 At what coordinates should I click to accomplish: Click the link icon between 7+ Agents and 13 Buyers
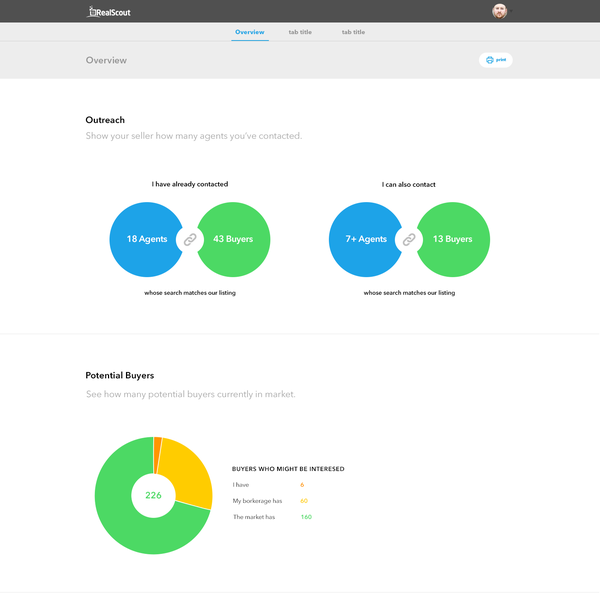(409, 240)
